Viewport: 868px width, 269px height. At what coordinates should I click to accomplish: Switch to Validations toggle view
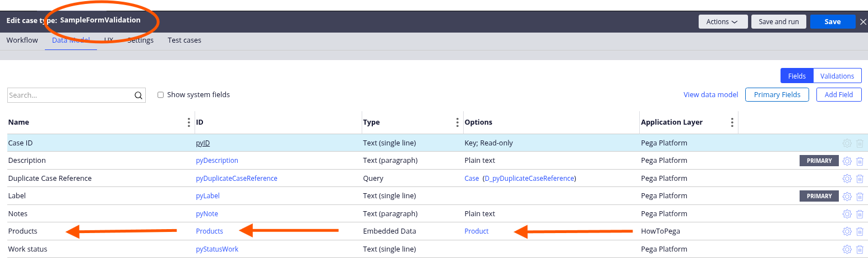click(837, 76)
